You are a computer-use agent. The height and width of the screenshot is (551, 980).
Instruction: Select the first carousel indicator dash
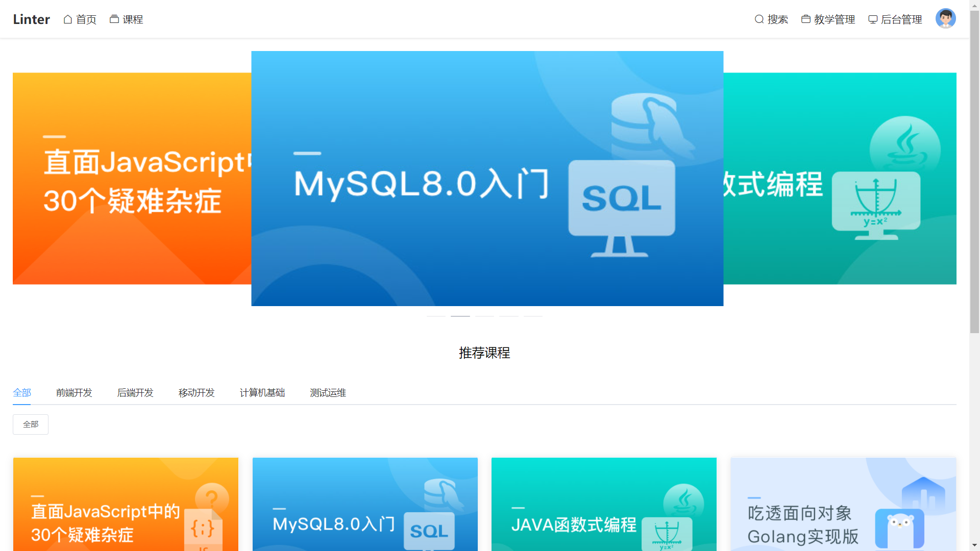click(x=436, y=316)
